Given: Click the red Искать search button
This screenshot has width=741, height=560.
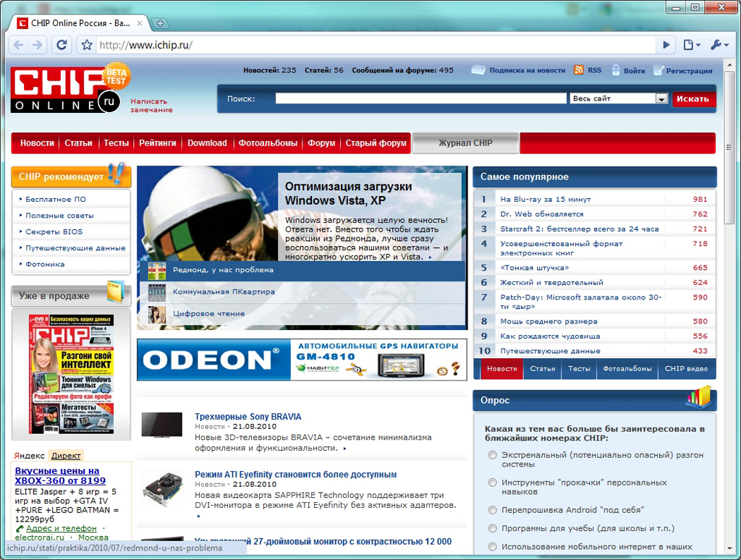Looking at the screenshot, I should pyautogui.click(x=693, y=99).
